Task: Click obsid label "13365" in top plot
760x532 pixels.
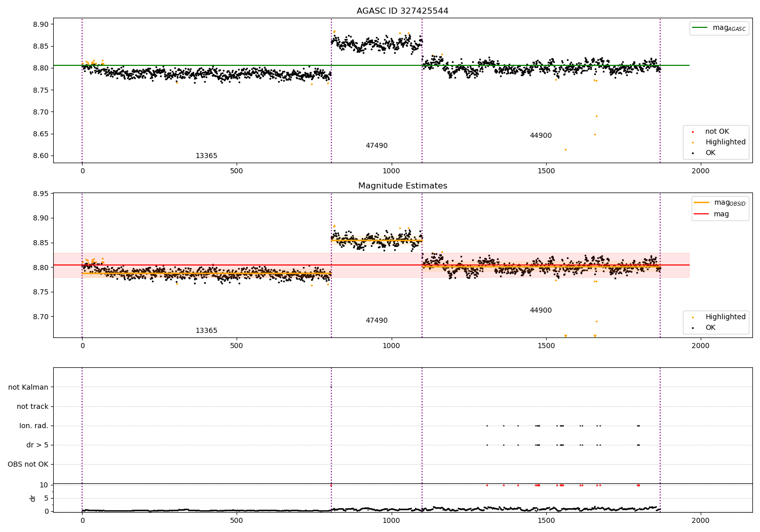Action: point(206,156)
